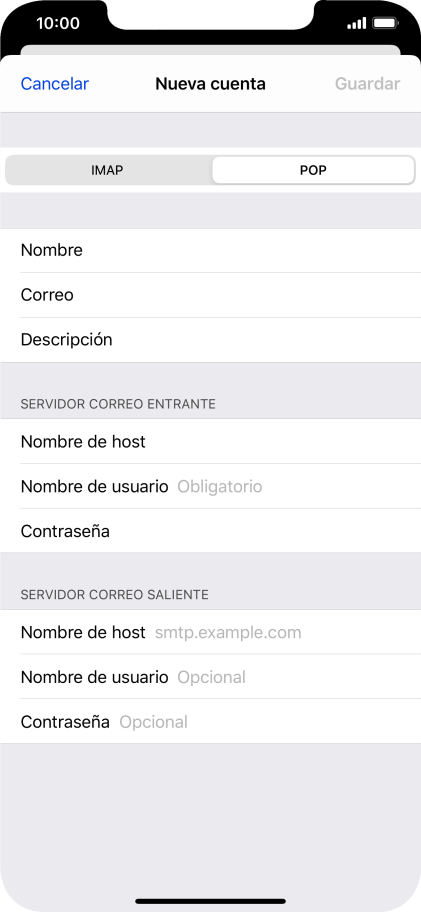Tap the cellular signal strength icon
421x912 pixels.
[x=356, y=23]
